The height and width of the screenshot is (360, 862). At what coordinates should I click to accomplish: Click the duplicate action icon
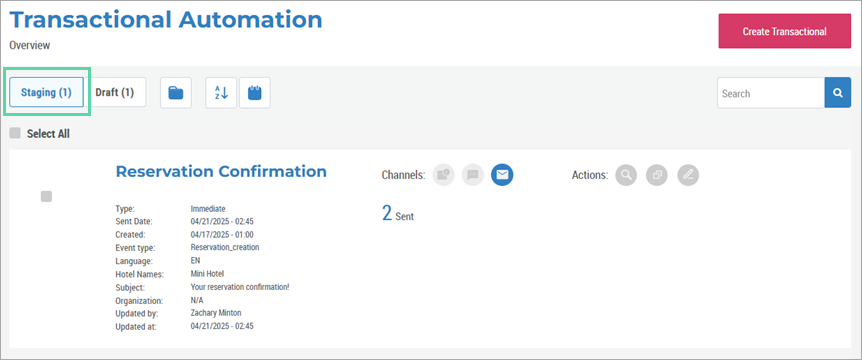point(657,175)
